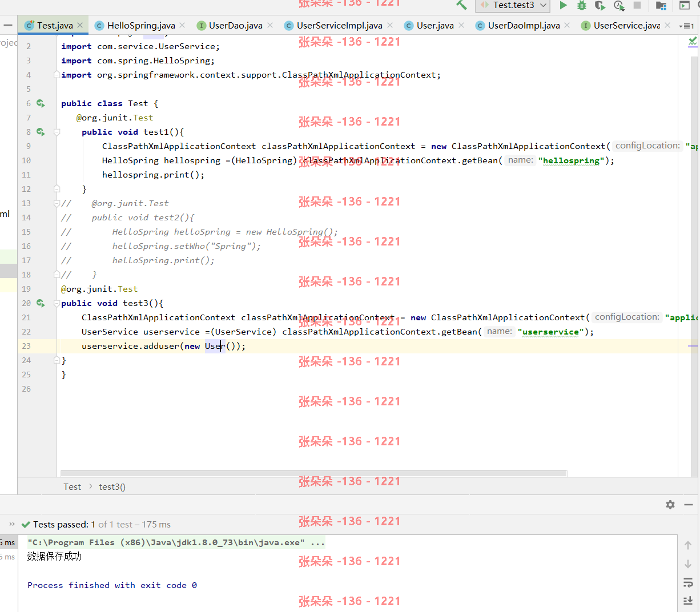Expand the run toolbar double chevron
Image resolution: width=700 pixels, height=612 pixels.
(12, 524)
